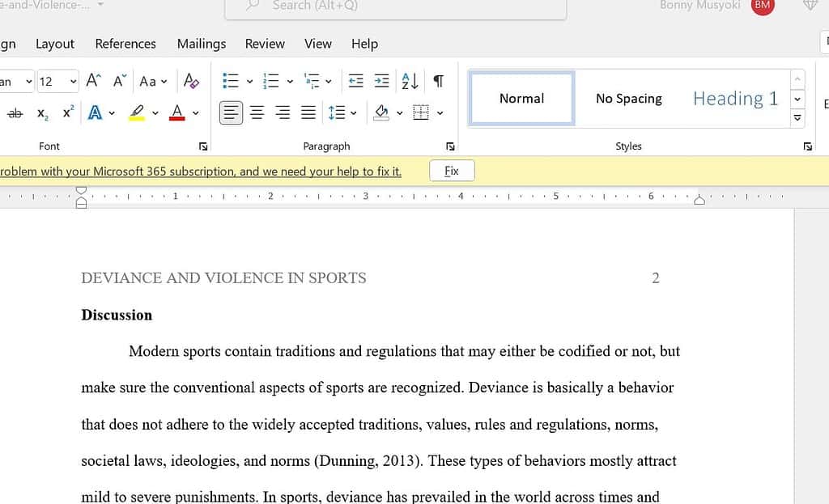Click in the Search box
The height and width of the screenshot is (504, 829).
[x=395, y=6]
